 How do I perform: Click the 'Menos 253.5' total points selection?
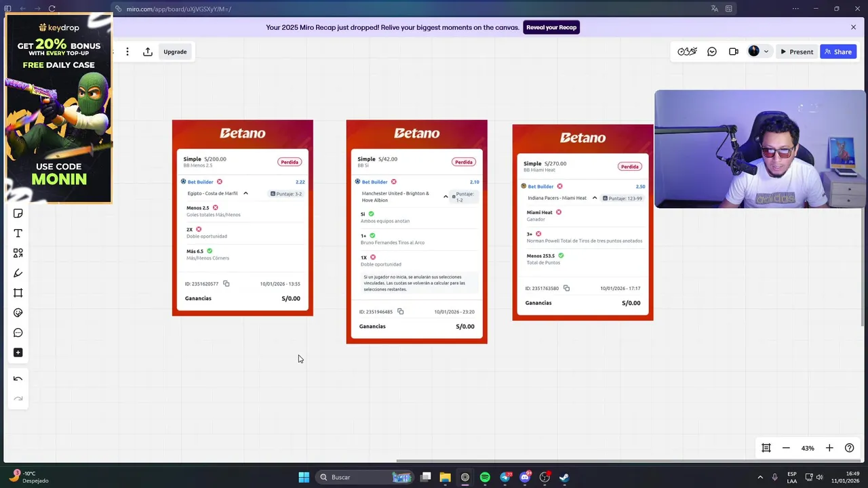coord(540,256)
